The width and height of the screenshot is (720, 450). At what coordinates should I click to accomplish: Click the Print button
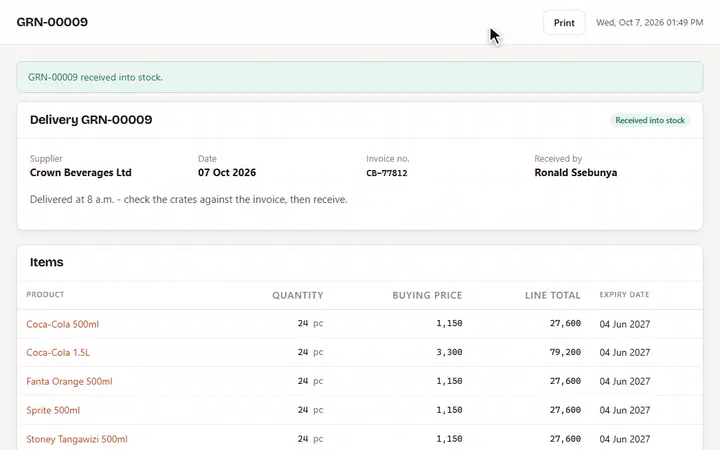564,22
